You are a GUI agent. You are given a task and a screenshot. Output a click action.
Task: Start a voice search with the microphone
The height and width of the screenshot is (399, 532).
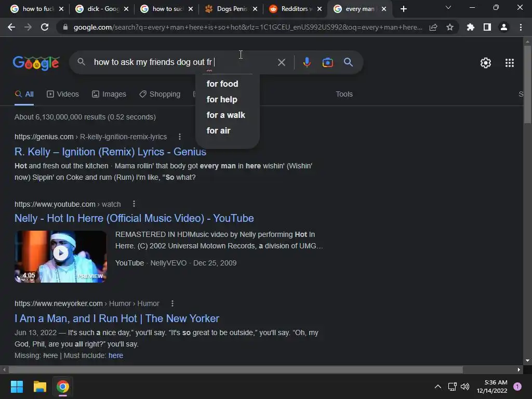(x=307, y=62)
